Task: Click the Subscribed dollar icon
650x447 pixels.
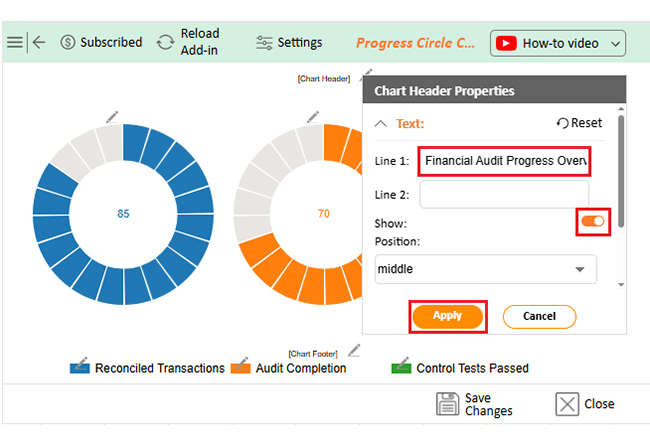Action: pyautogui.click(x=68, y=42)
